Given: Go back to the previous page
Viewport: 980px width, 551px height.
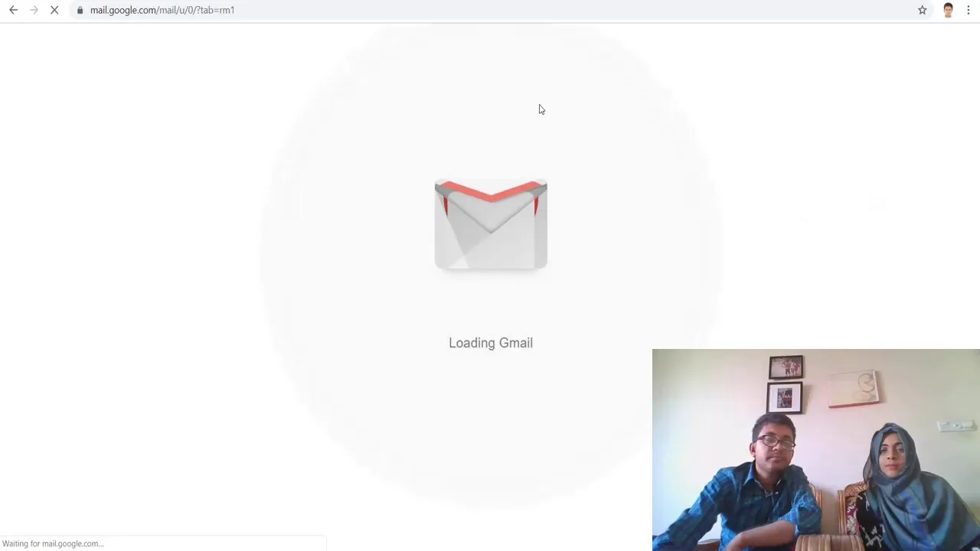Looking at the screenshot, I should coord(14,10).
